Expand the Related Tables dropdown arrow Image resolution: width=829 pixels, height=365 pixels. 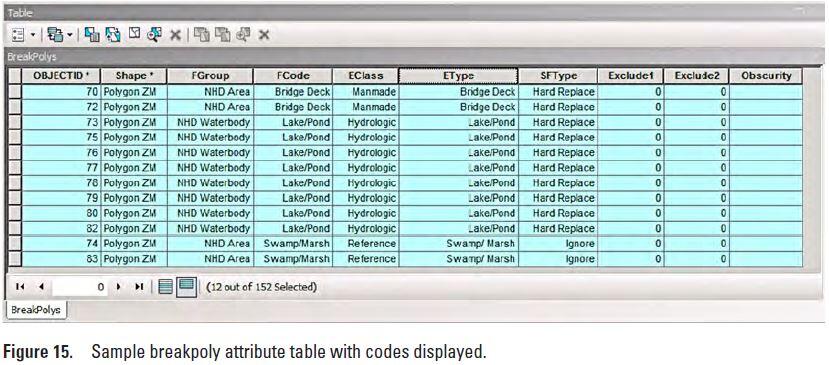click(69, 35)
